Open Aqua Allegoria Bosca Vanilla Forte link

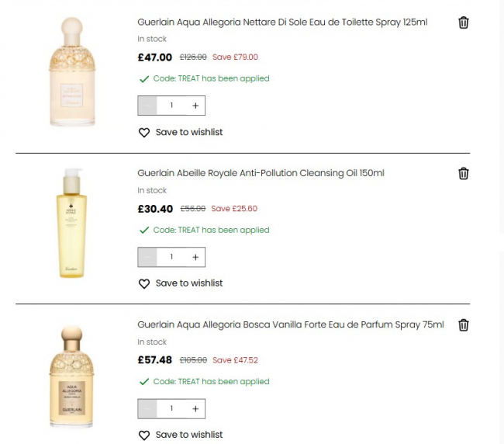(x=291, y=324)
